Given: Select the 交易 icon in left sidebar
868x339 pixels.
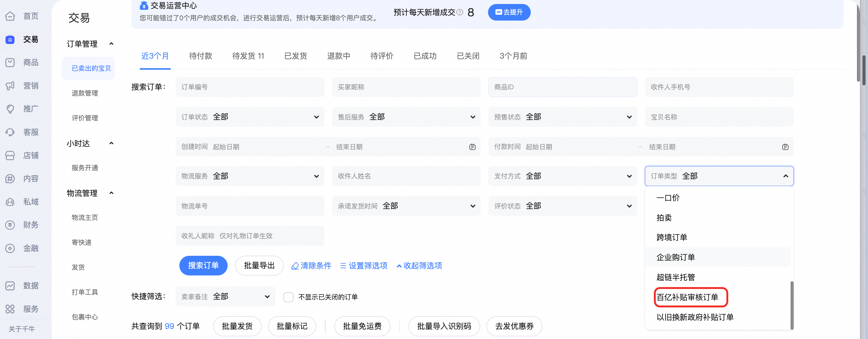Looking at the screenshot, I should pyautogui.click(x=10, y=39).
